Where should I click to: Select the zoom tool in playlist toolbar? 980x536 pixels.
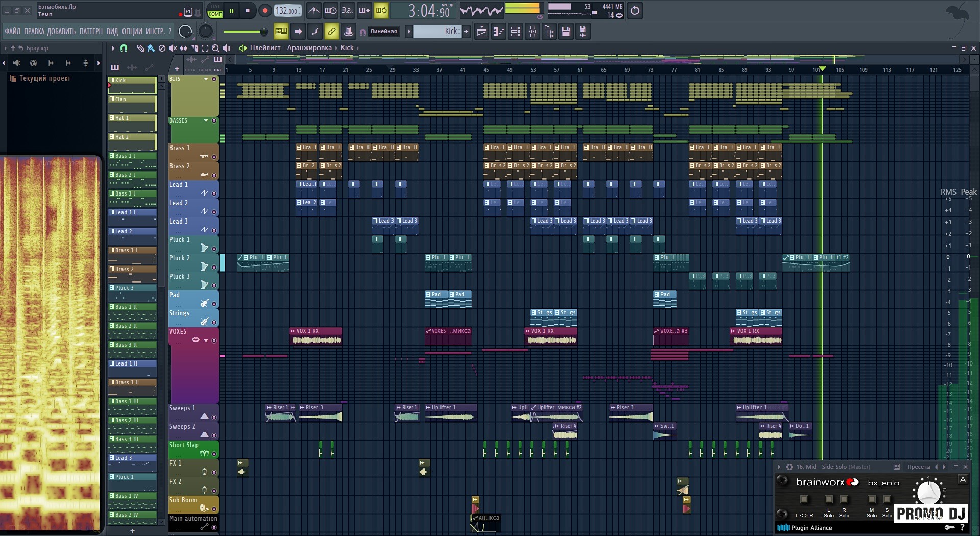[x=215, y=48]
